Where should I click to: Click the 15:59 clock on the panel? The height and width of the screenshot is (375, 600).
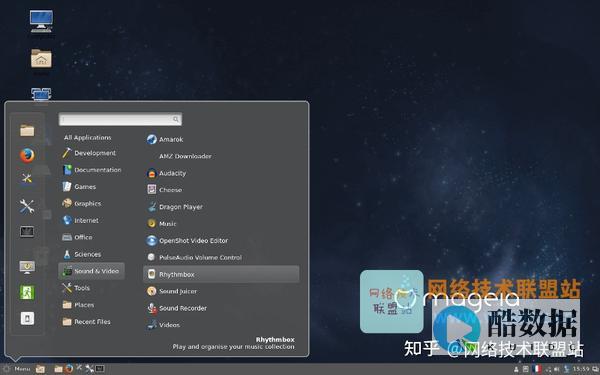(581, 369)
